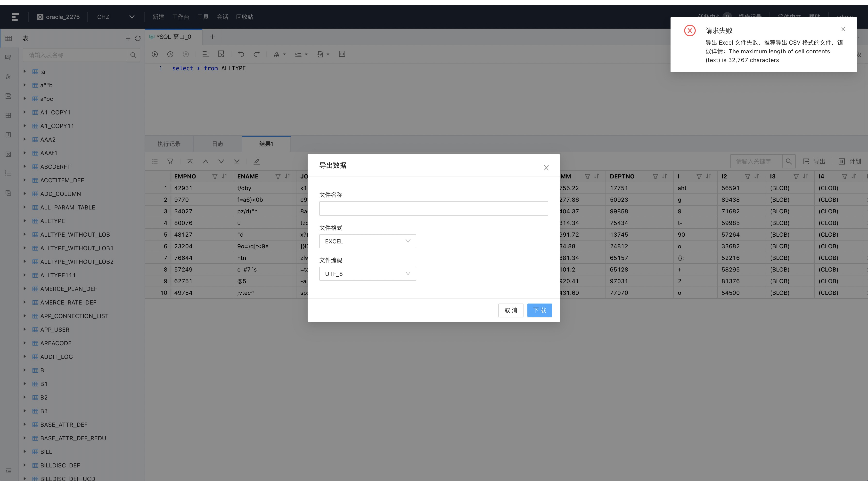Format the SQL statement with the align icon
Image resolution: width=868 pixels, height=481 pixels.
pyautogui.click(x=205, y=54)
